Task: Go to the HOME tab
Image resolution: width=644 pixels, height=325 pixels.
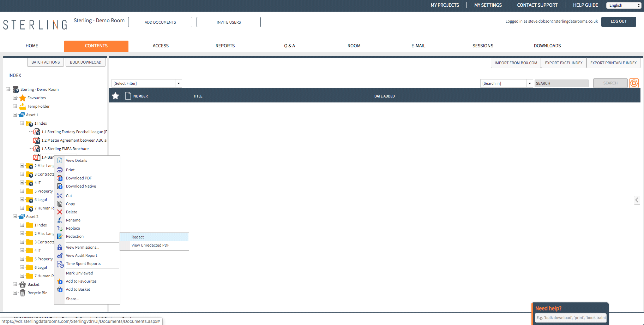Action: 32,46
